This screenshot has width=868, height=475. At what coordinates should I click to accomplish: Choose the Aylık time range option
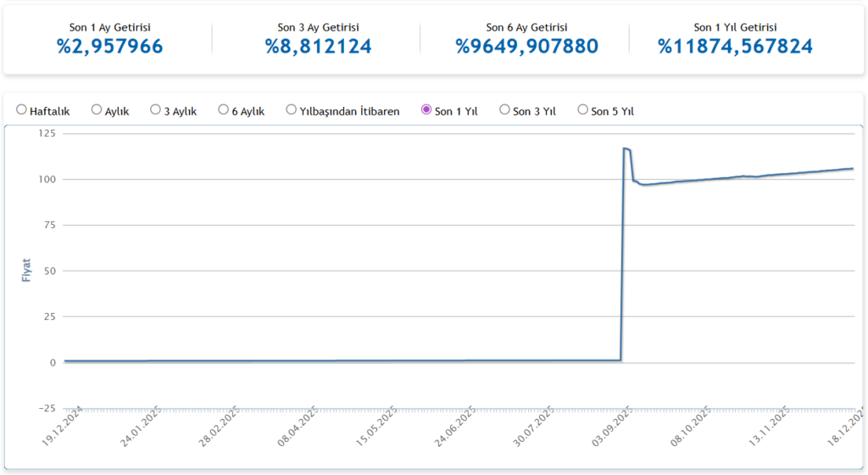(x=97, y=110)
